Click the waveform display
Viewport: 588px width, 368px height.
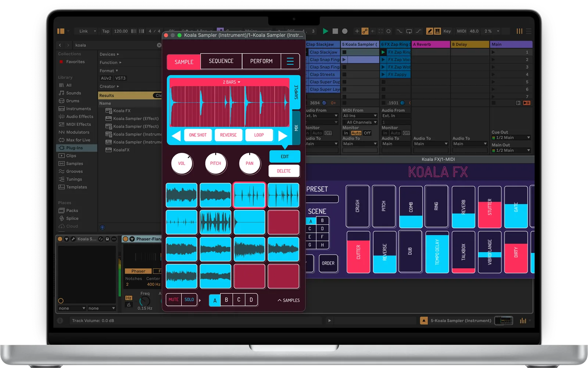(230, 107)
